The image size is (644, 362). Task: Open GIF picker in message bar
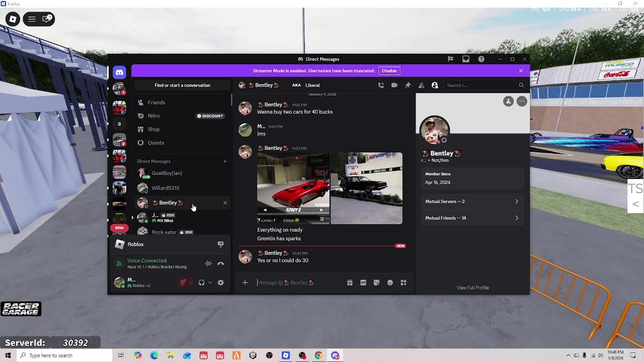(363, 283)
